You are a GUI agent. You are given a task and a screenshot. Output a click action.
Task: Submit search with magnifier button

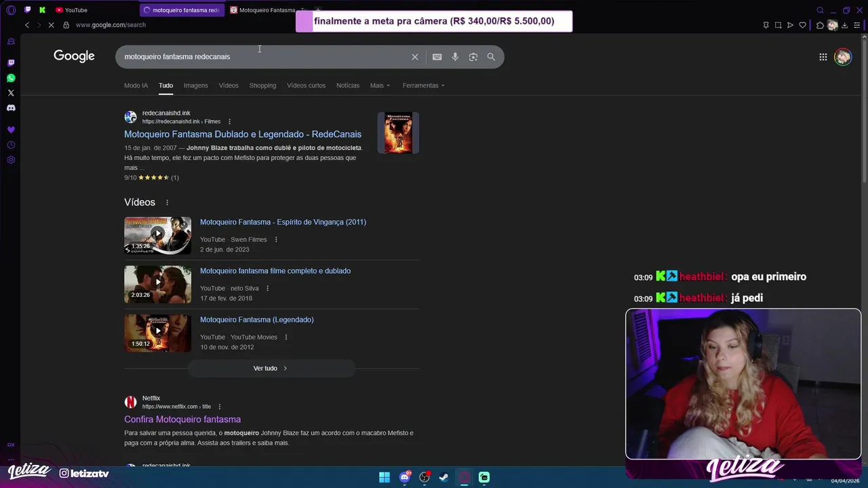point(491,57)
